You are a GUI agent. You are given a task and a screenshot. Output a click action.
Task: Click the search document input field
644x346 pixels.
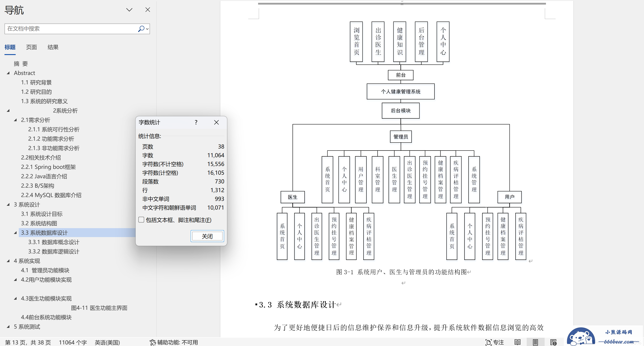coord(71,29)
